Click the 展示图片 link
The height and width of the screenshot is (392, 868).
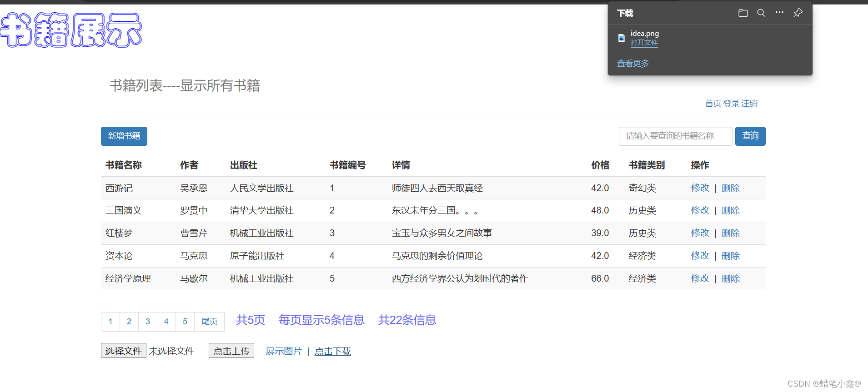(284, 351)
